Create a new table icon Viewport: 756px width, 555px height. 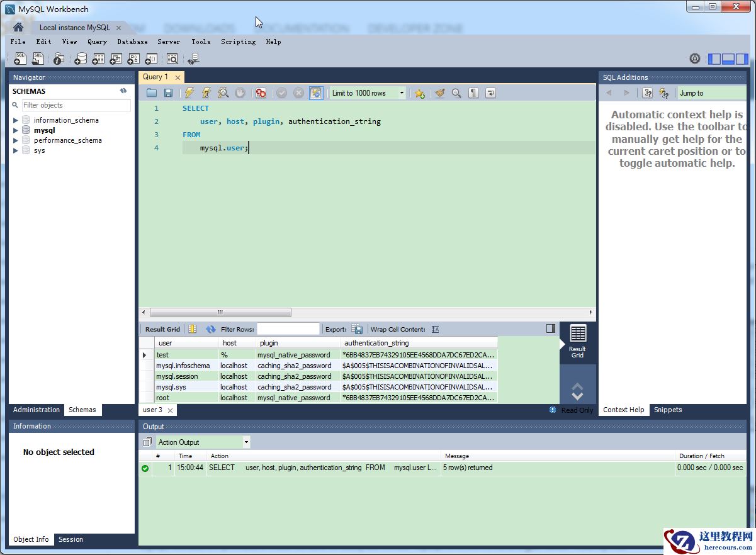pyautogui.click(x=98, y=59)
